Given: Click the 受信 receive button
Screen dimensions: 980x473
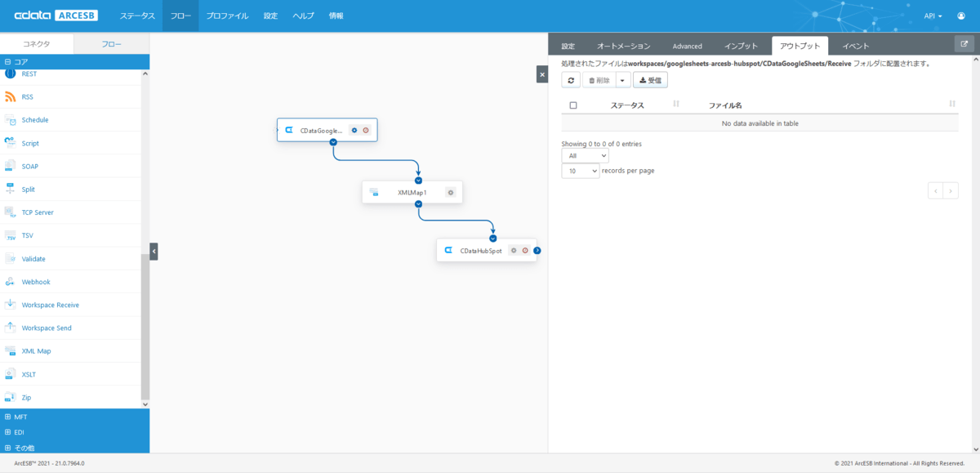Looking at the screenshot, I should 651,80.
